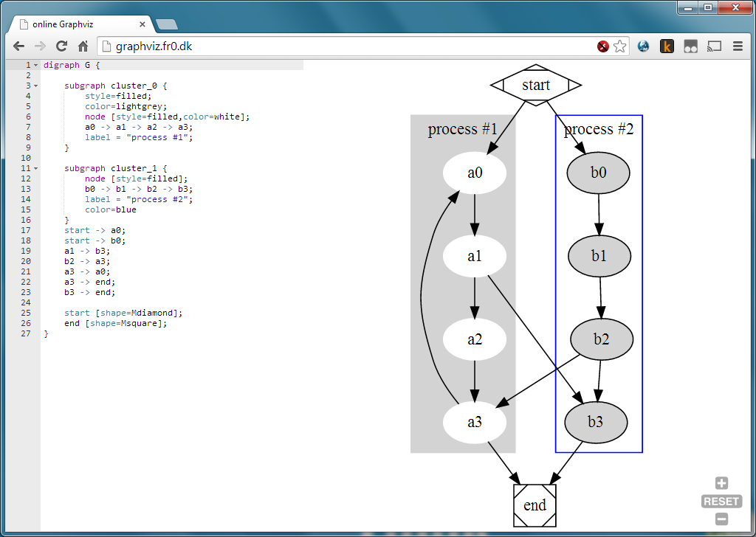Collapse the cluster_0 fold arrow on line 3

coord(35,86)
